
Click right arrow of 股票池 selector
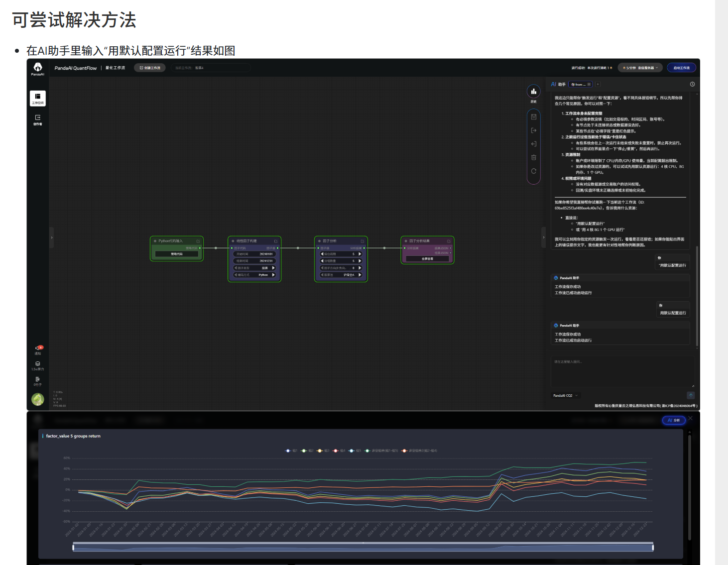pyautogui.click(x=360, y=275)
